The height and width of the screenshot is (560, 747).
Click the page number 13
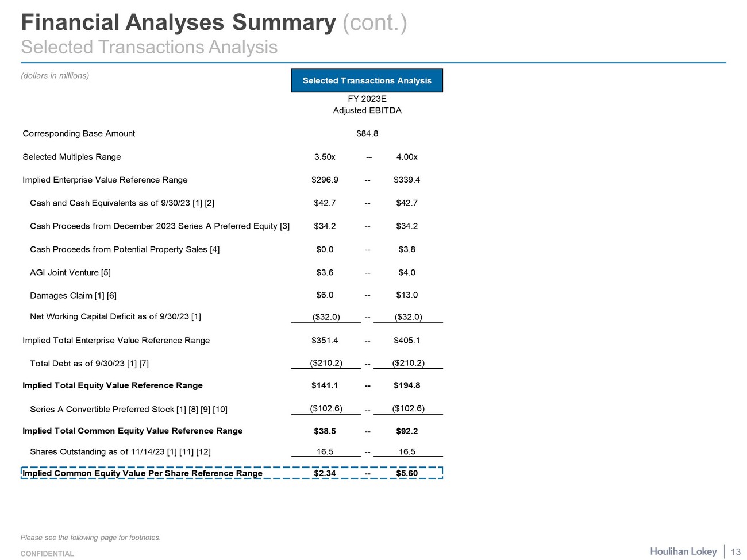point(736,552)
